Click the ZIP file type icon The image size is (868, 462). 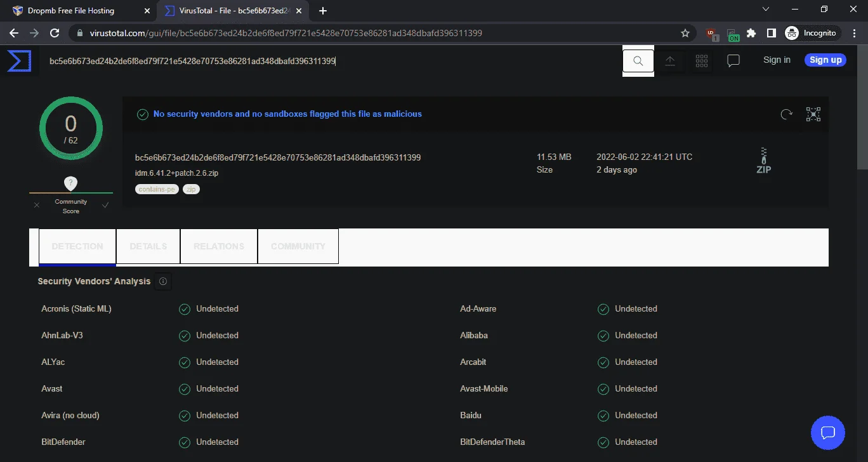[x=764, y=161]
